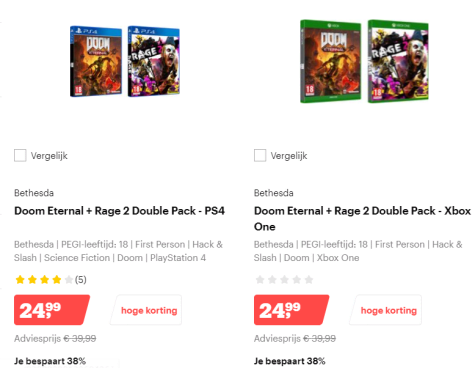This screenshot has height=368, width=475.
Task: Tick the Vergelijk checkbox for PS4 pack
Action: pyautogui.click(x=20, y=155)
